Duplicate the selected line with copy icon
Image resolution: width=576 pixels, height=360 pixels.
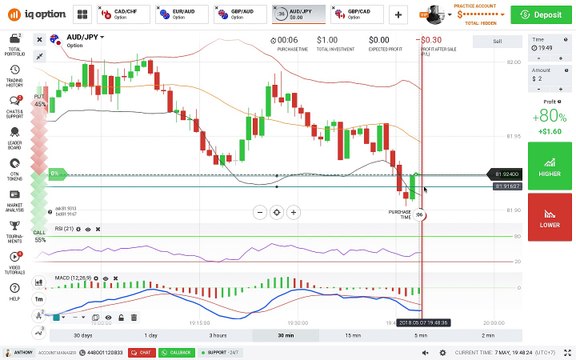pos(95,317)
